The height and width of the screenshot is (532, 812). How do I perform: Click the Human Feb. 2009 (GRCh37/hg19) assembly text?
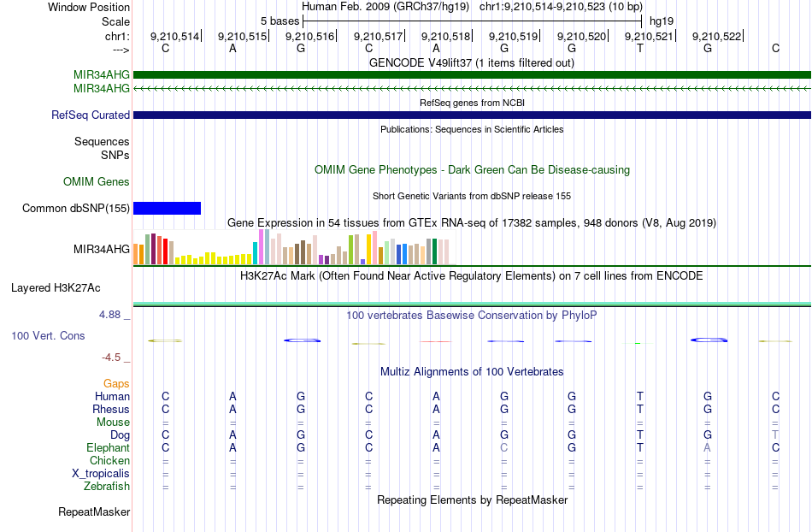coord(385,7)
